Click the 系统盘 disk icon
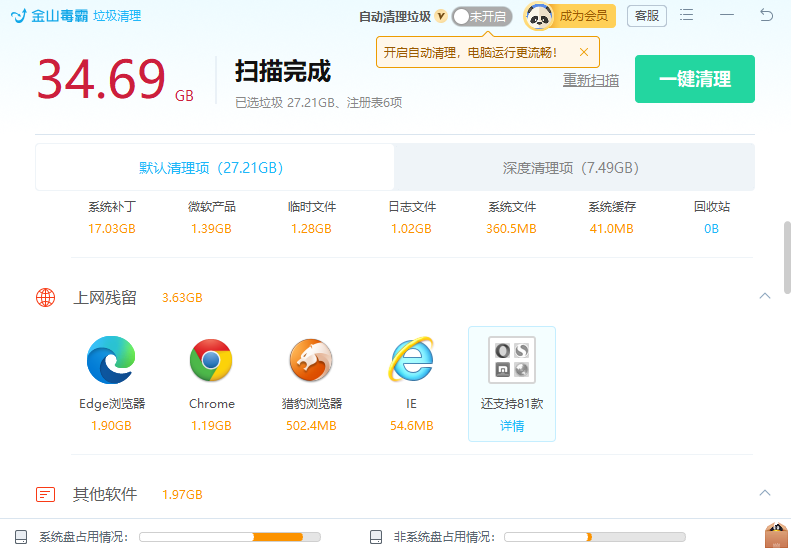This screenshot has width=791, height=553. [x=21, y=537]
